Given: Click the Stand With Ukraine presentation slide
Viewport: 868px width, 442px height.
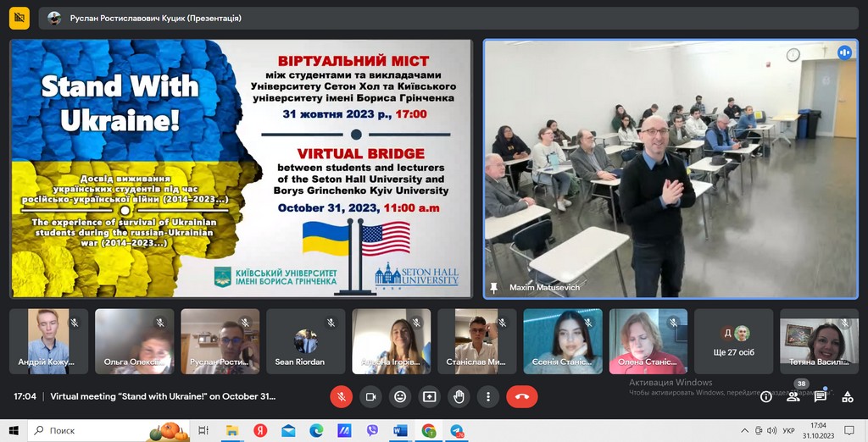Looking at the screenshot, I should (x=241, y=169).
